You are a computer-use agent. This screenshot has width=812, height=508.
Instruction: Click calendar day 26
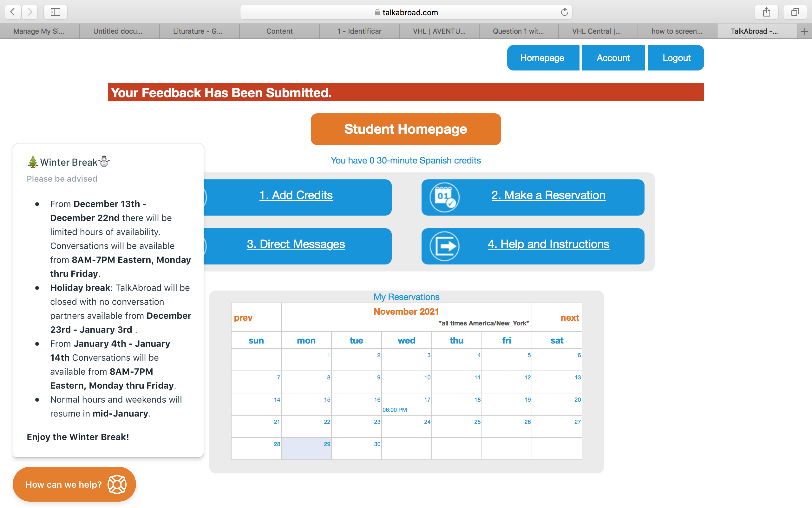[507, 426]
